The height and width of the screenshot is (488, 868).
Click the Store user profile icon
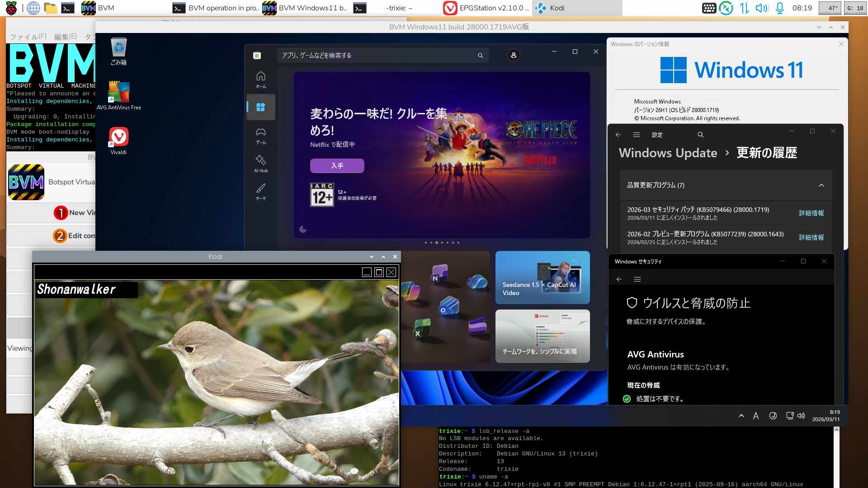pyautogui.click(x=513, y=55)
